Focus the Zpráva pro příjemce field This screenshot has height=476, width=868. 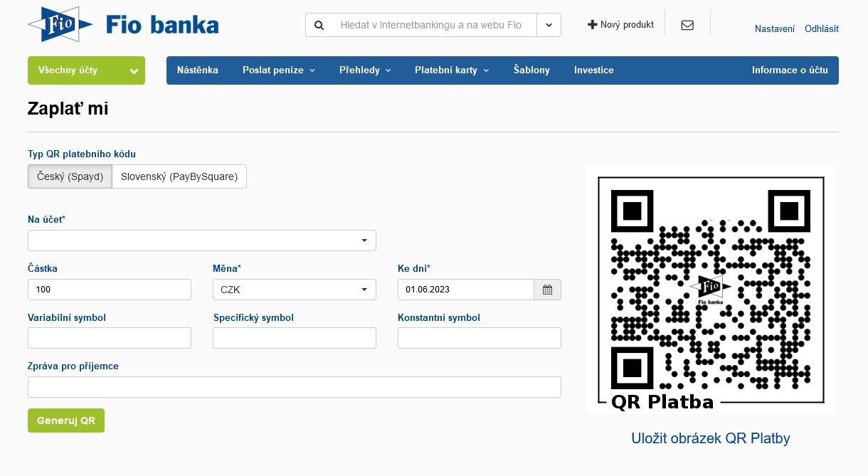tap(294, 387)
